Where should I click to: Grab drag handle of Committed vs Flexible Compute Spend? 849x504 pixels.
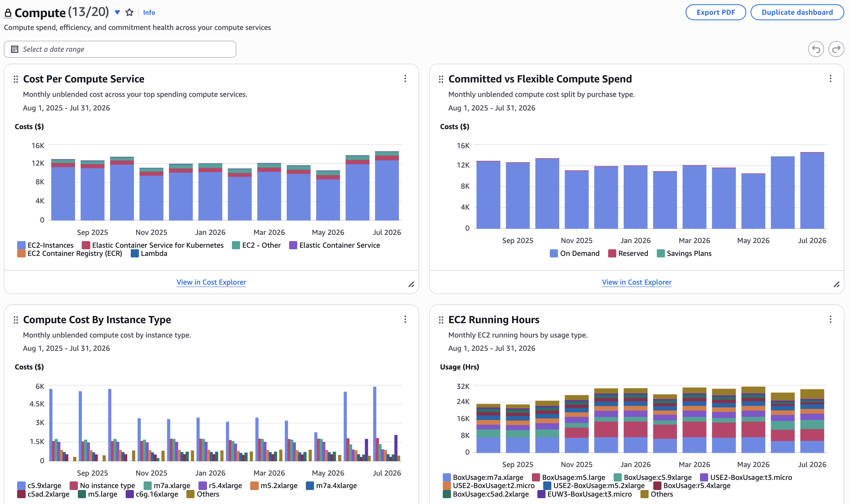point(441,79)
